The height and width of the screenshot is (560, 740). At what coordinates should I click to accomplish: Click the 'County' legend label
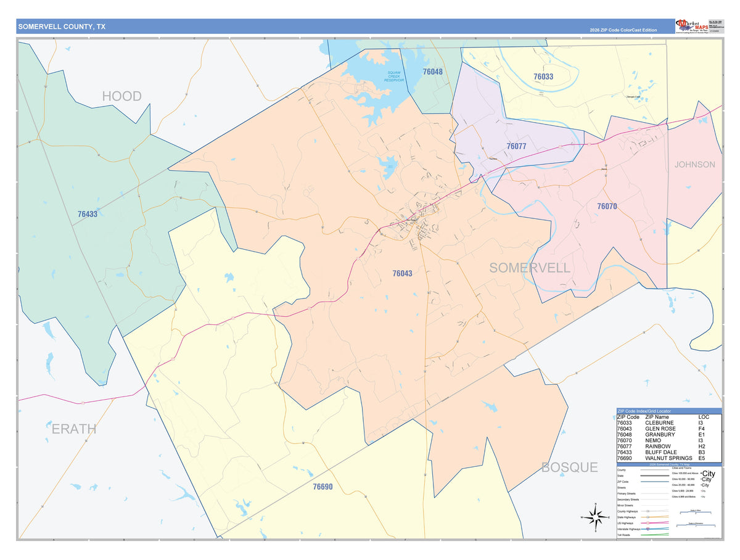[622, 470]
